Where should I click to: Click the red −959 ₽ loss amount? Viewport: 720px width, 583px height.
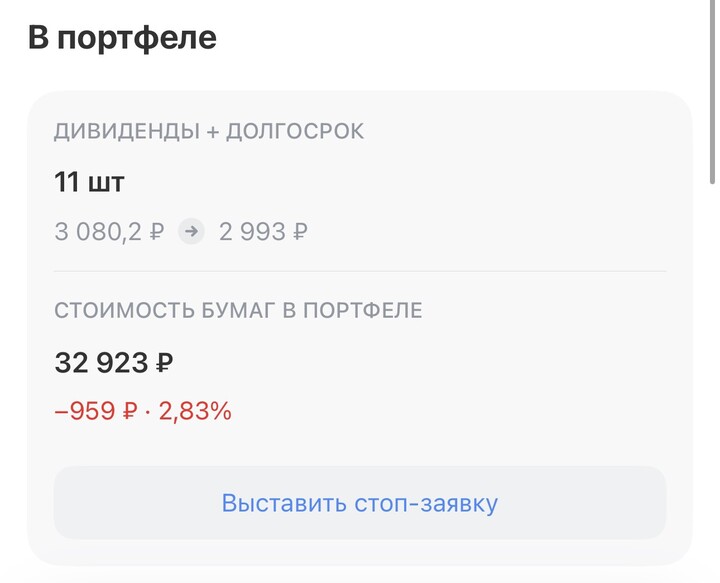pos(95,410)
